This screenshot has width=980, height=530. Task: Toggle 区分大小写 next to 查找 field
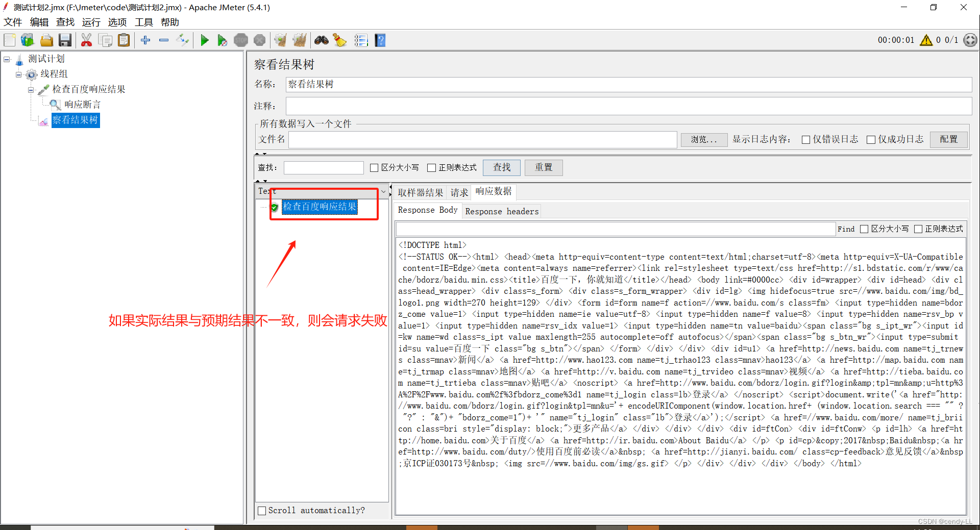(374, 168)
